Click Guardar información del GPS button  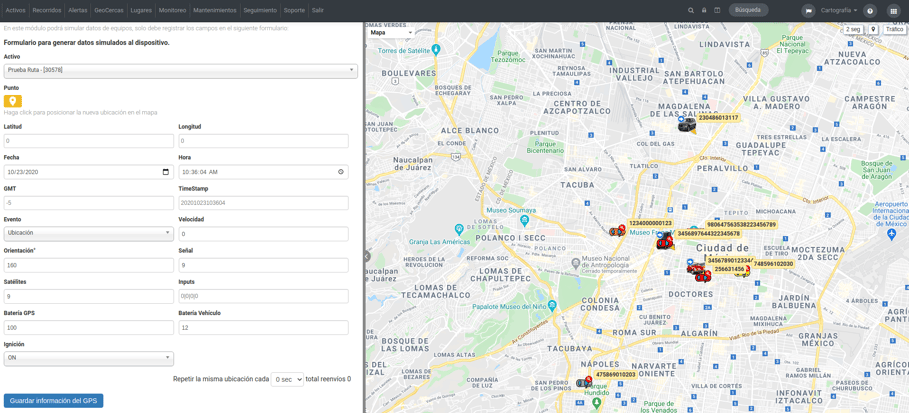[53, 401]
